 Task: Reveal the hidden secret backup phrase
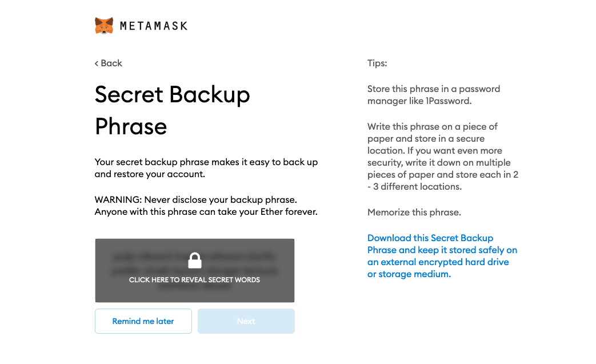(194, 270)
